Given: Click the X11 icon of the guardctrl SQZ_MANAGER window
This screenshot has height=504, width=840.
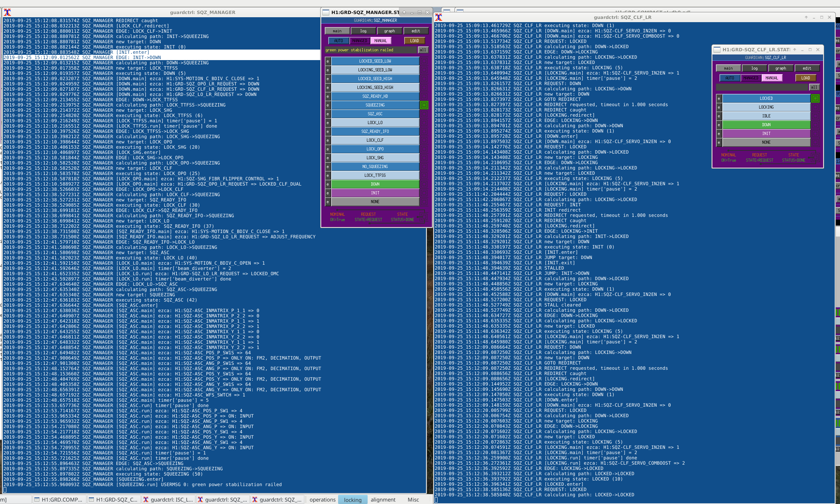Looking at the screenshot, I should point(7,12).
